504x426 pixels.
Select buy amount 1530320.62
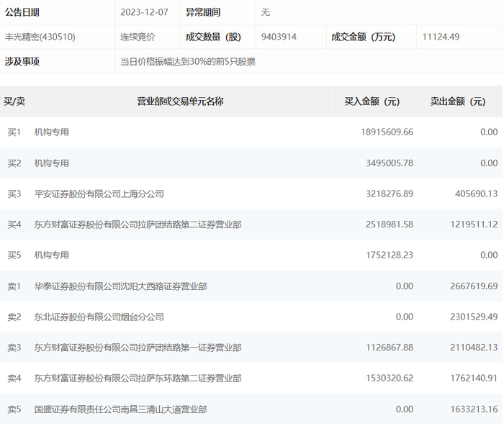[x=390, y=378]
